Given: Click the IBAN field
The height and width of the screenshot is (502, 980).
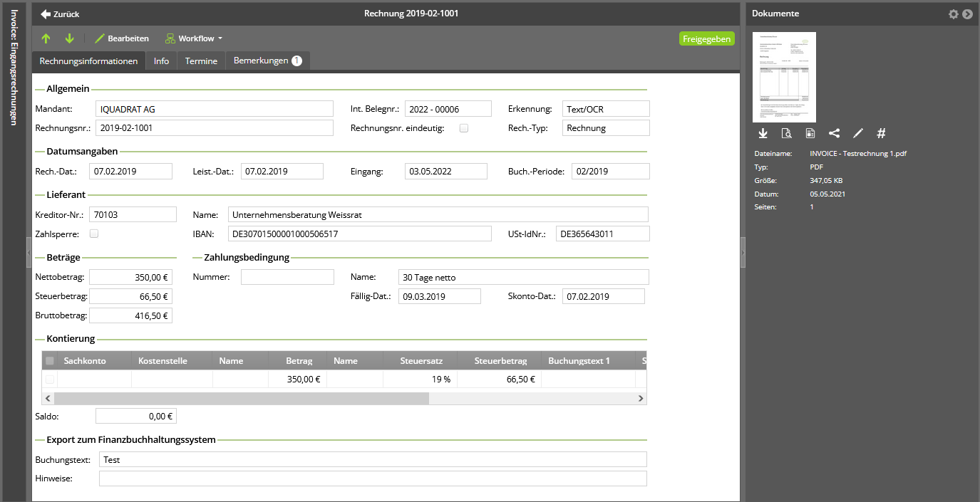Looking at the screenshot, I should (x=360, y=234).
